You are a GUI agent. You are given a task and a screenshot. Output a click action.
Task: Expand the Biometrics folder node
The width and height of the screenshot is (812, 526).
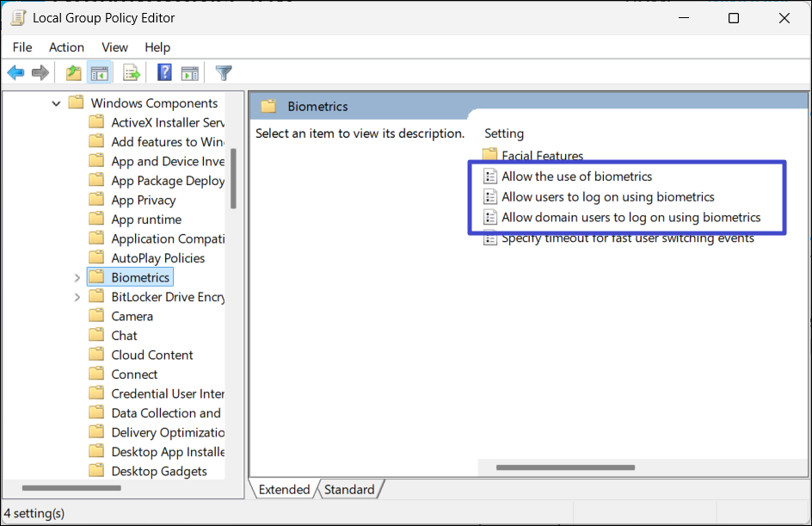pos(77,278)
